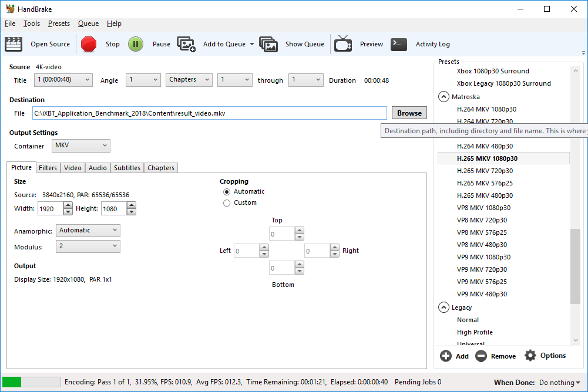Click the Show Queue pictures icon
The height and width of the screenshot is (392, 588).
268,44
